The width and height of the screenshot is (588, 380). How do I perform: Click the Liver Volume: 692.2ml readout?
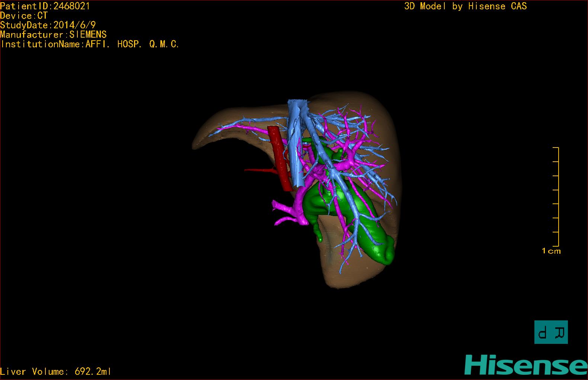(55, 371)
